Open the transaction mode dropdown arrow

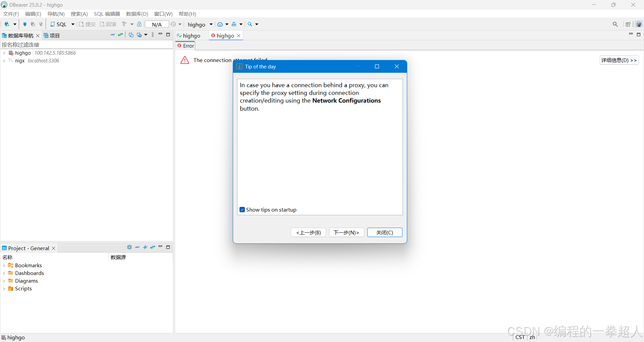(132, 24)
